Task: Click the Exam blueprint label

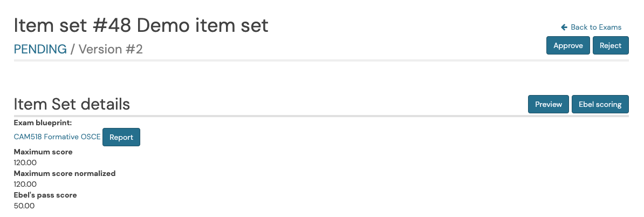Action: (43, 123)
